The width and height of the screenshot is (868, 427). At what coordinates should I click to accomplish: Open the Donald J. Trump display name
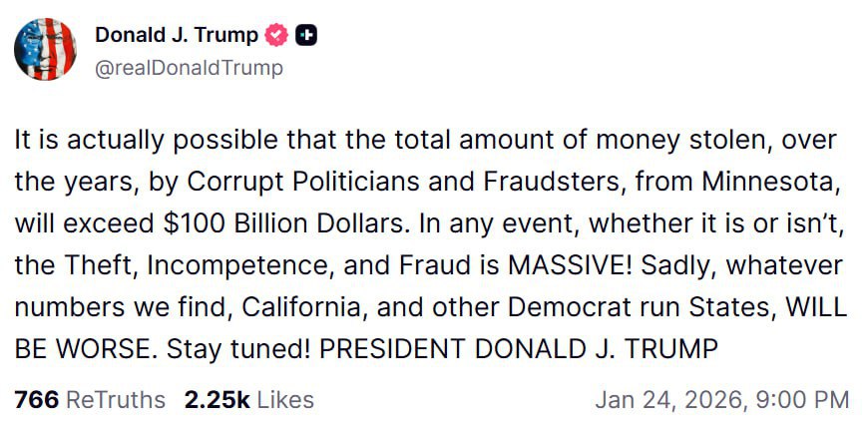(x=177, y=35)
